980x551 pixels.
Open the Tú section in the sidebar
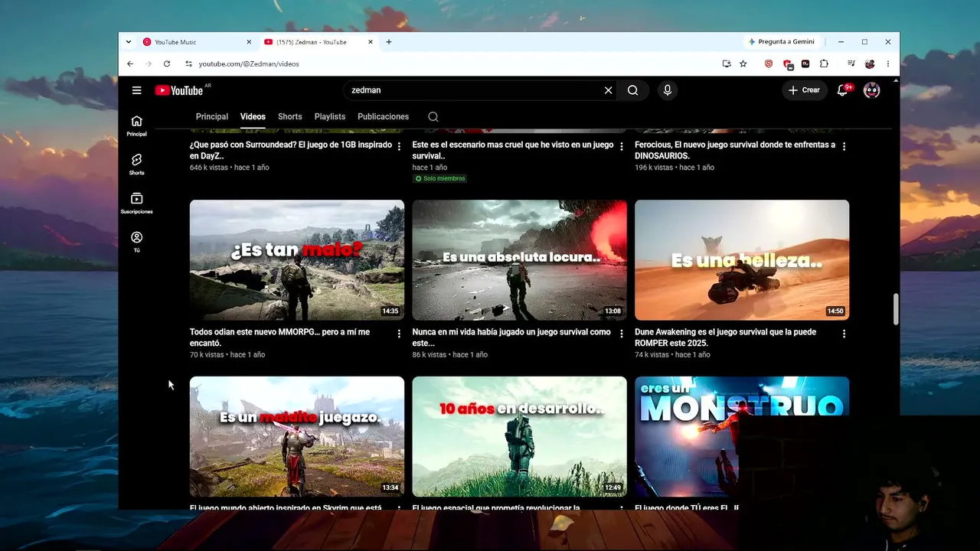[136, 242]
